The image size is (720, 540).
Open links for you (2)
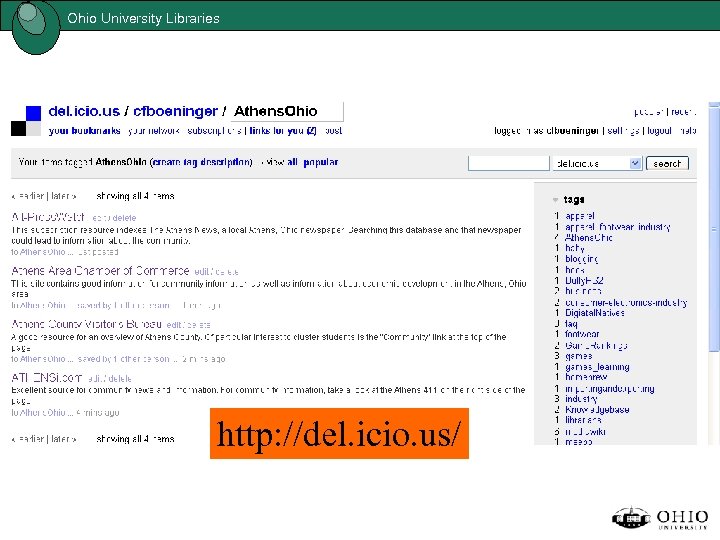[283, 131]
